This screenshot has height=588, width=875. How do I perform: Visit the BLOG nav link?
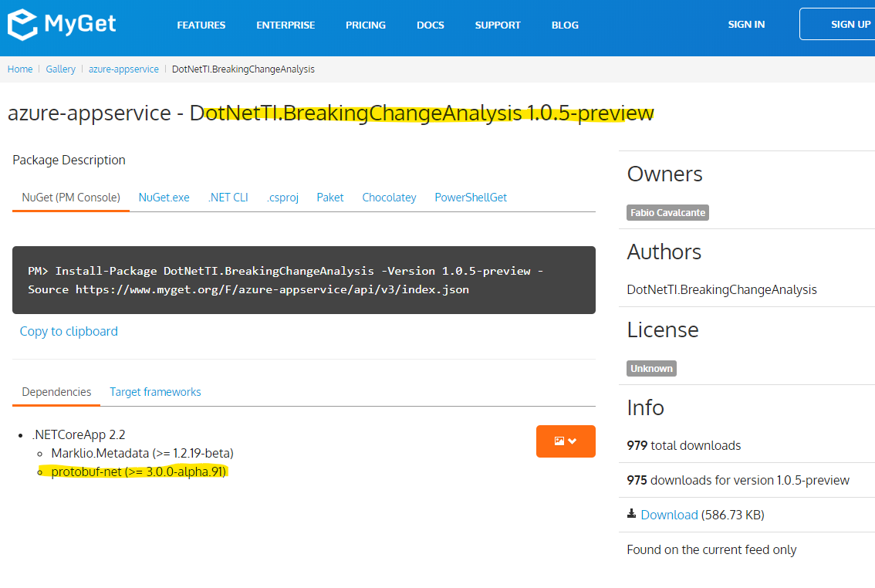(x=565, y=25)
